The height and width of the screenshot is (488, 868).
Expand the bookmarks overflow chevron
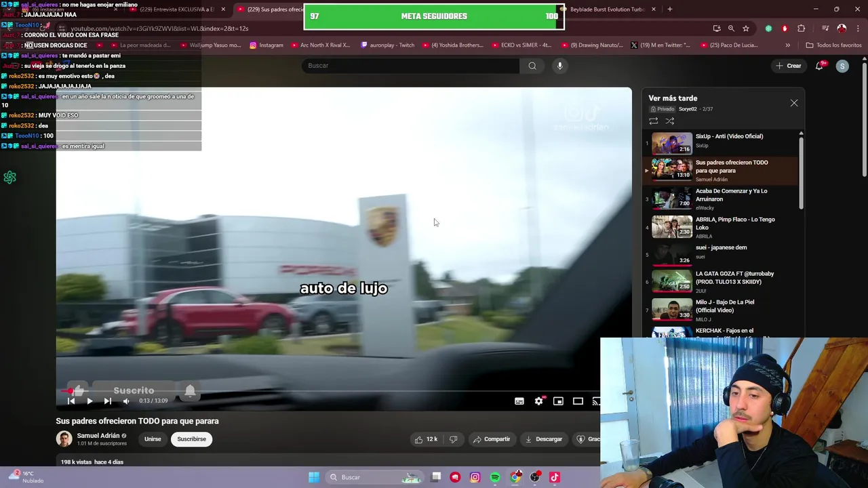point(787,45)
